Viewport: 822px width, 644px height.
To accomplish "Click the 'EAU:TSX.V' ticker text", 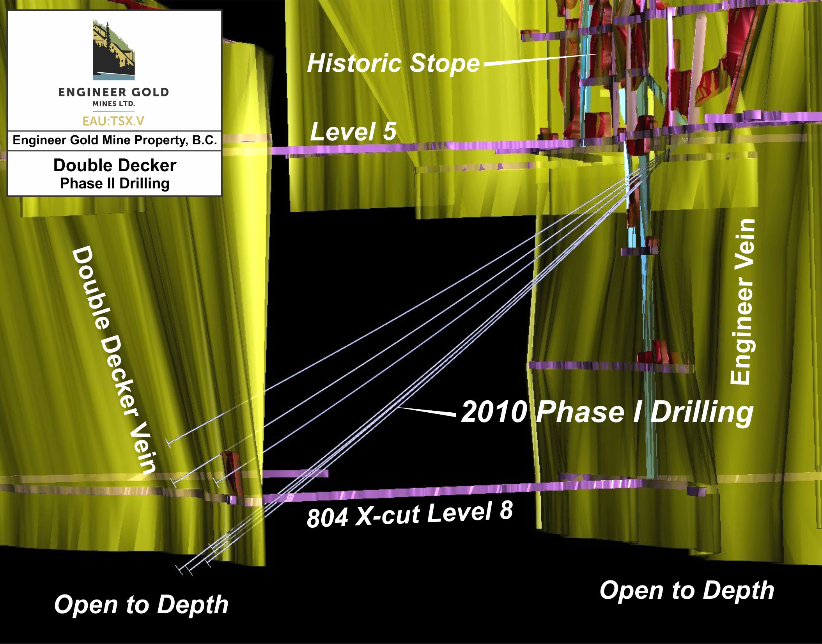I will (113, 121).
